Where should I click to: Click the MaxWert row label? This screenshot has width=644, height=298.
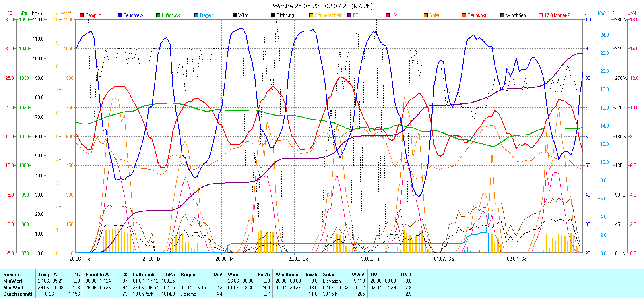pos(13,288)
